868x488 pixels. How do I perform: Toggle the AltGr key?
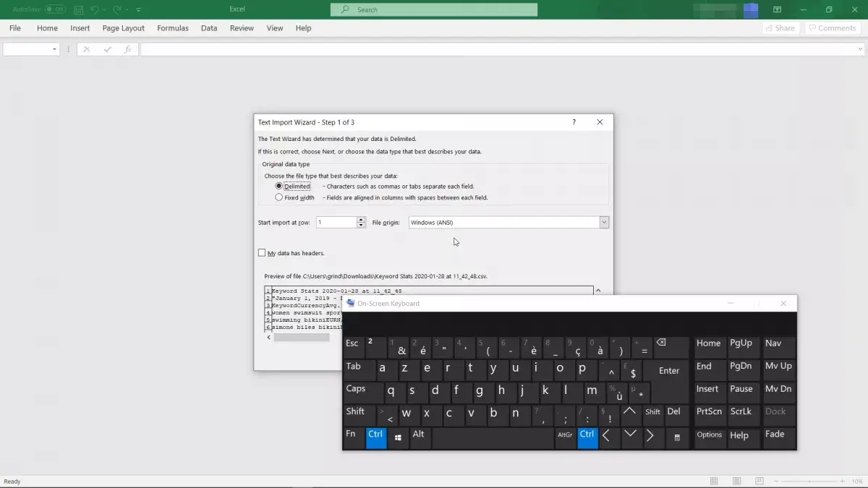tap(565, 438)
